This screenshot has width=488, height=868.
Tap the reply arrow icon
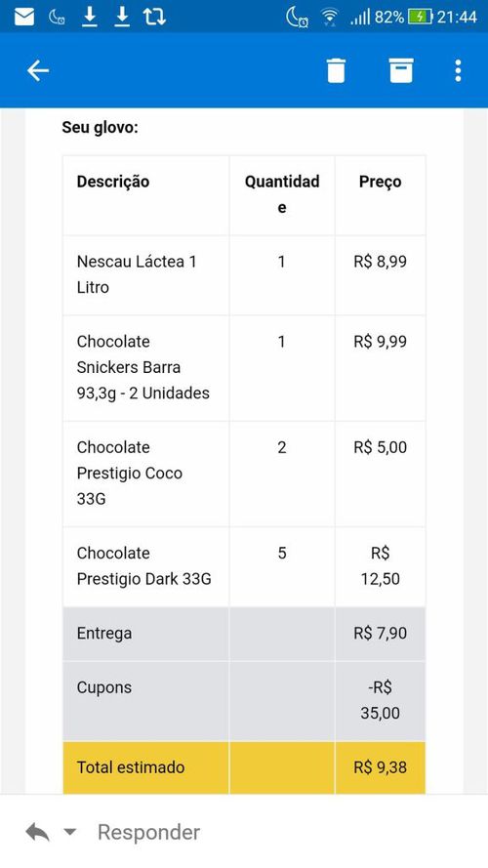click(x=37, y=832)
